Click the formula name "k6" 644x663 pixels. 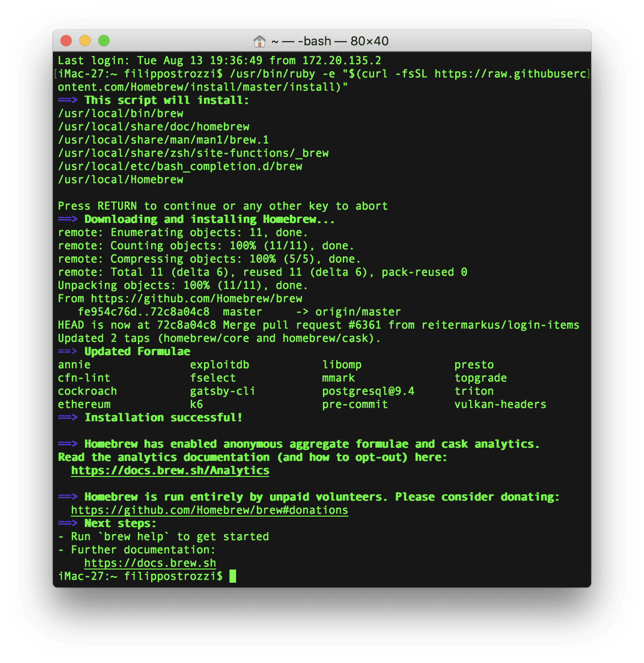point(196,405)
